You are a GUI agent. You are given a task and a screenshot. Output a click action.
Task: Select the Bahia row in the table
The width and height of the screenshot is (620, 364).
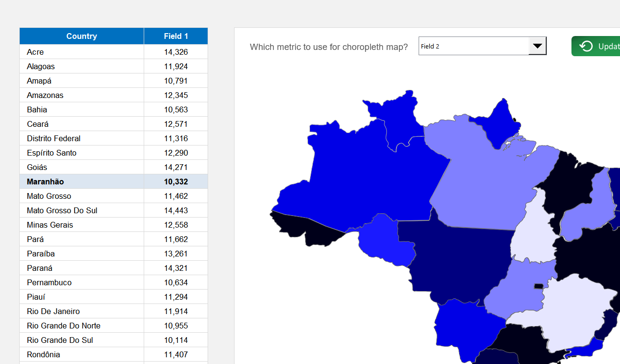pos(81,109)
